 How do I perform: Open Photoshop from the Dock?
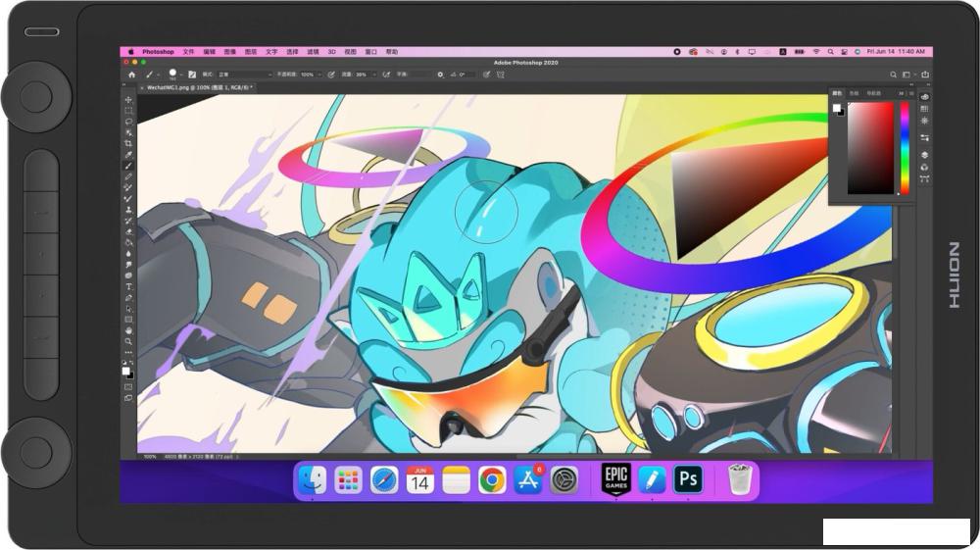point(688,479)
